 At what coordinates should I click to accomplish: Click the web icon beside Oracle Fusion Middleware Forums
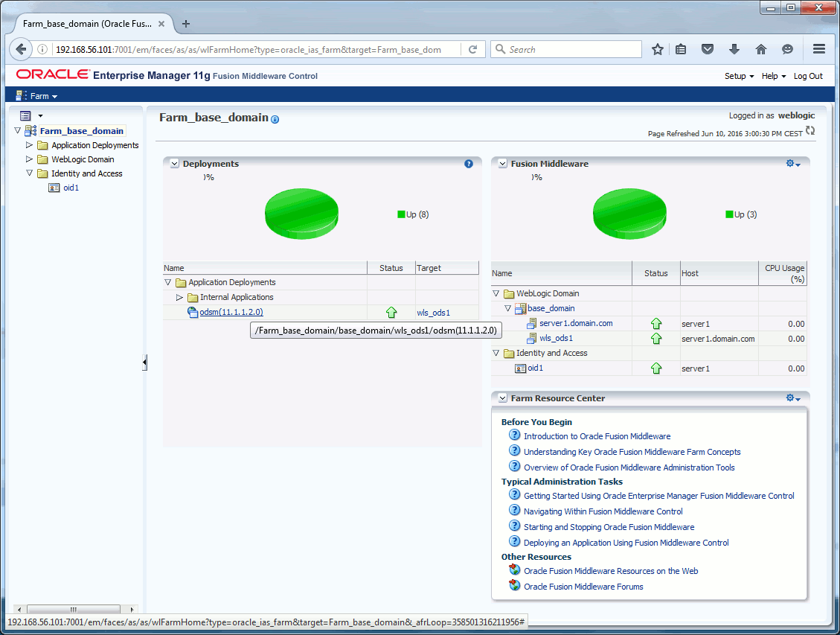tap(514, 585)
